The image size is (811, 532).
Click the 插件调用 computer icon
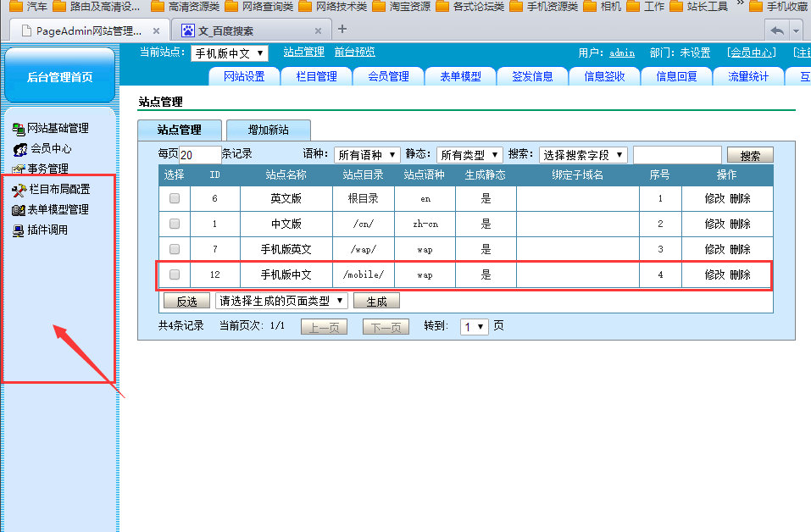click(19, 230)
